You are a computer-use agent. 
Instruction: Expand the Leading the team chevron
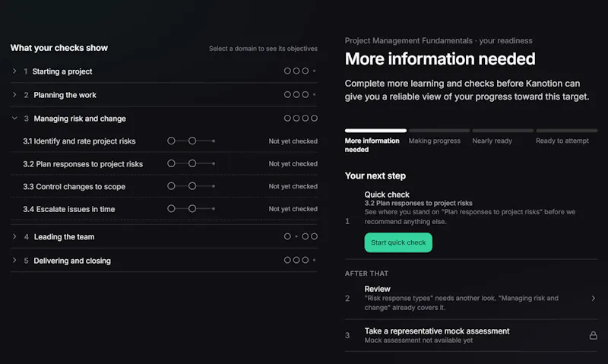click(x=14, y=236)
